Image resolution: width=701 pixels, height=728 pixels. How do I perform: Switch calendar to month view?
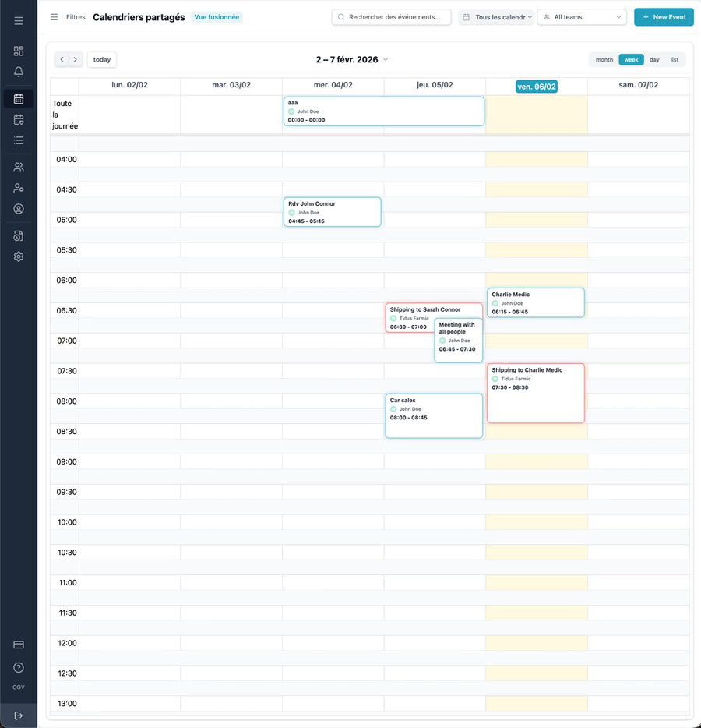click(x=604, y=59)
